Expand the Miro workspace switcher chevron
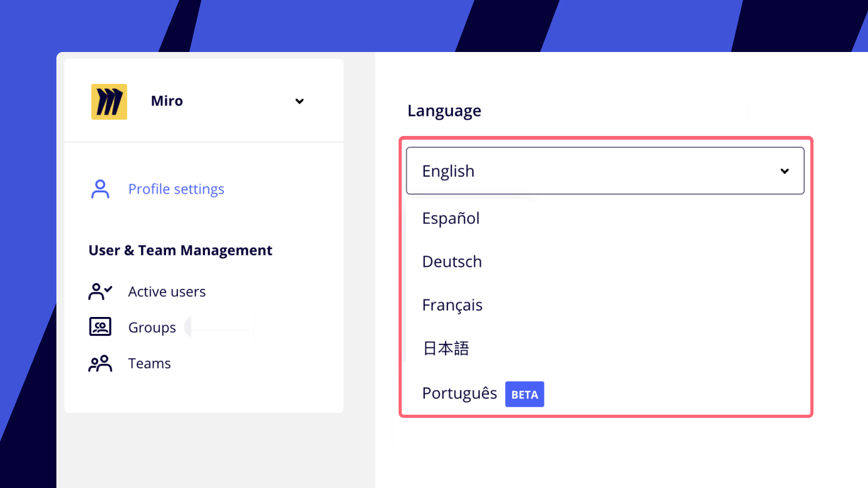 pos(300,101)
